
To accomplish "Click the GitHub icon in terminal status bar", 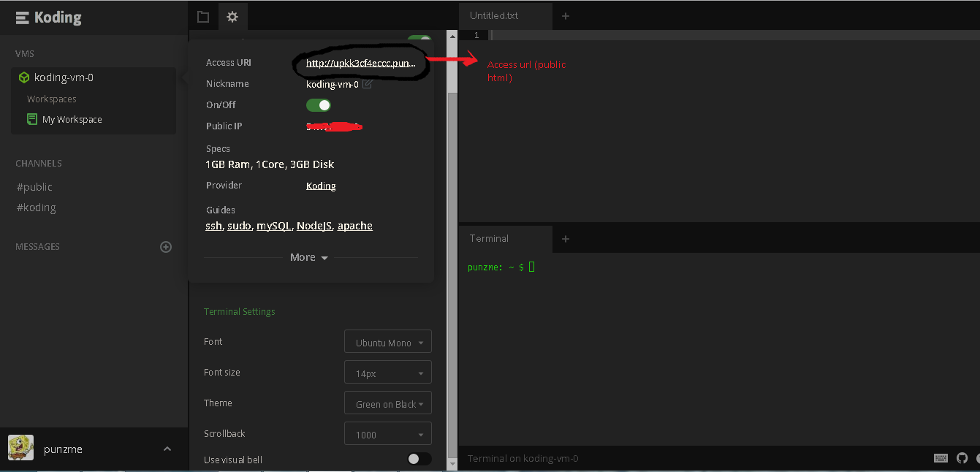I will pyautogui.click(x=961, y=458).
